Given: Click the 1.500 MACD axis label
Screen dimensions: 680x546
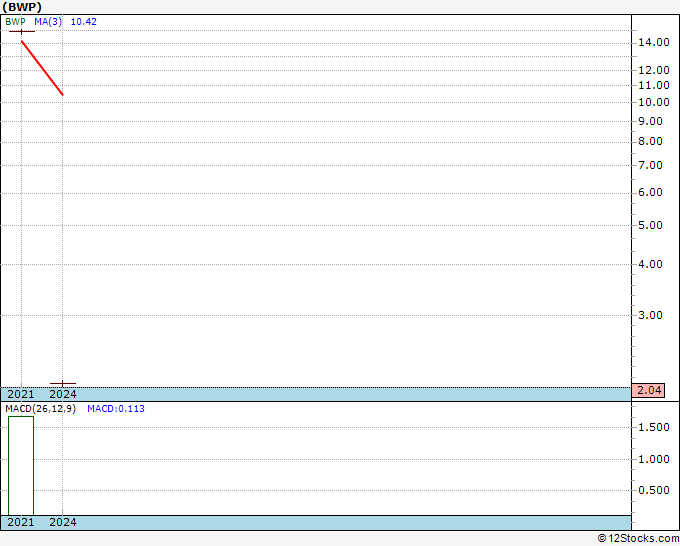Looking at the screenshot, I should coord(654,427).
